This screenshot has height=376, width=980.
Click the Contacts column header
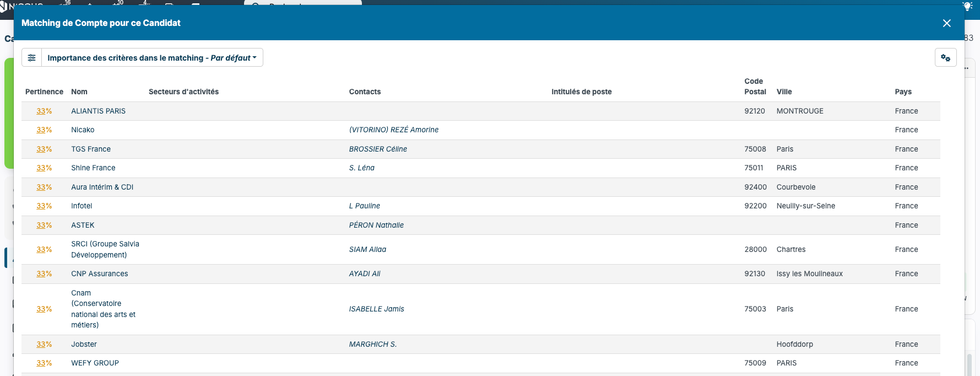click(365, 92)
